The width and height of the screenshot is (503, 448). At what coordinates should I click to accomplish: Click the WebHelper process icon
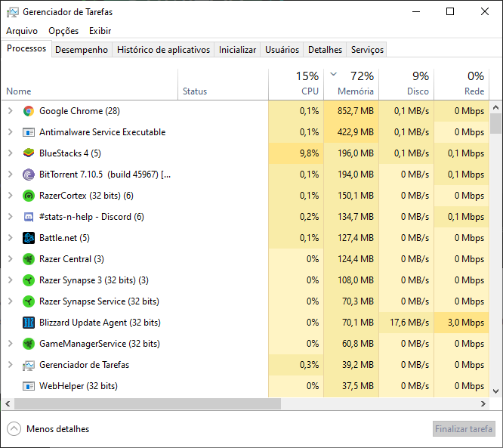click(x=29, y=386)
